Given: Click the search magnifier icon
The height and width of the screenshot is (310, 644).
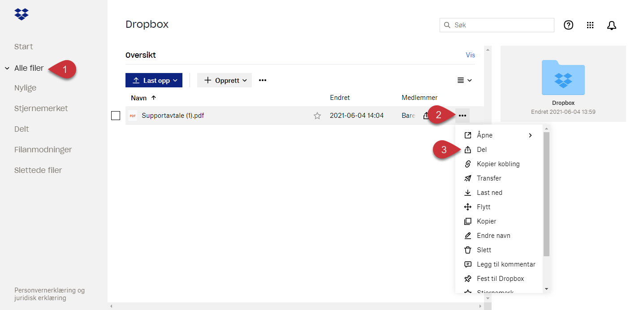Looking at the screenshot, I should [x=447, y=25].
